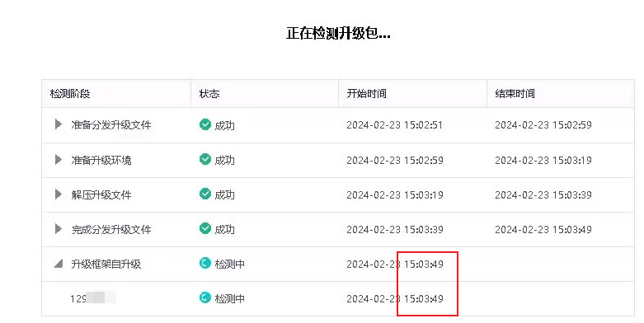Click success icon in 完成分发升级文件 row
644x323 pixels.
pos(205,228)
